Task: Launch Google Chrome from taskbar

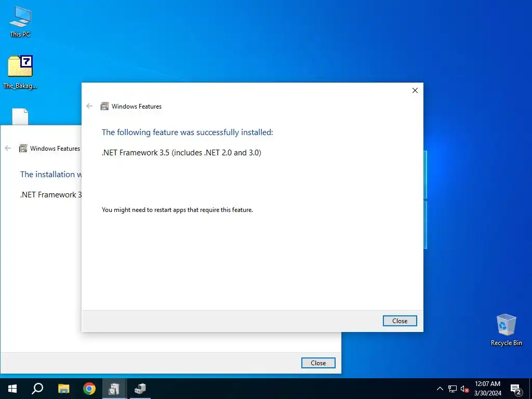Action: click(x=89, y=389)
